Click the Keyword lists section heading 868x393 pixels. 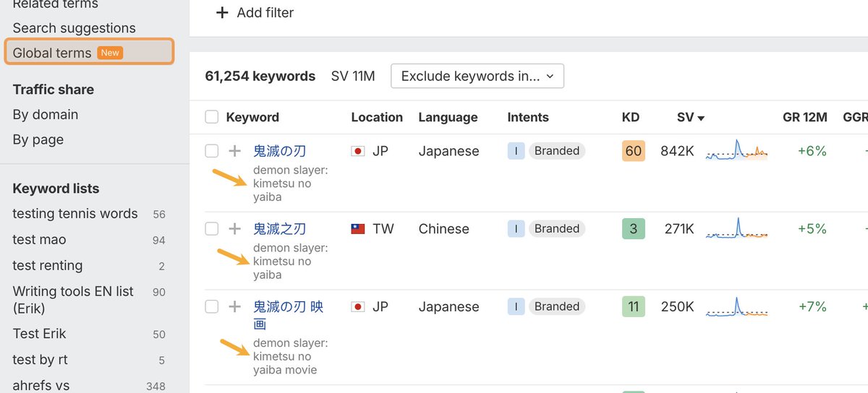pos(56,189)
